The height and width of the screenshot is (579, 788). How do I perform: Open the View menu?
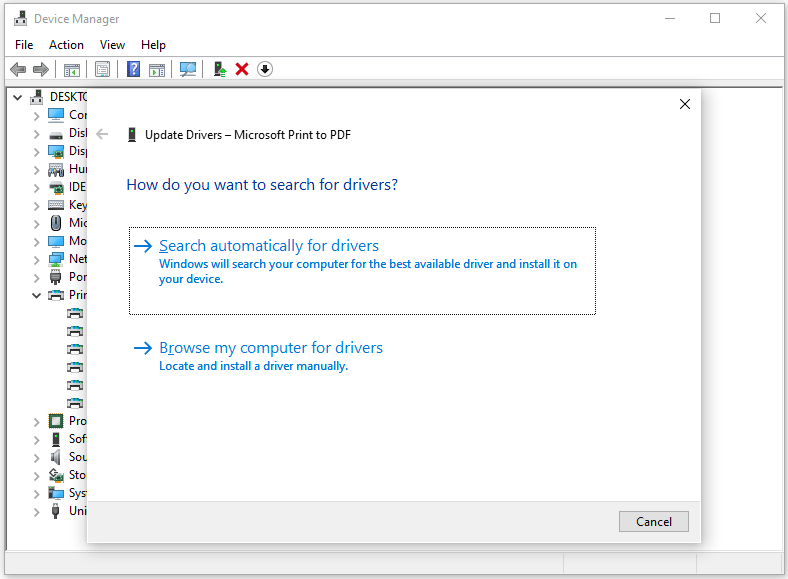(112, 45)
